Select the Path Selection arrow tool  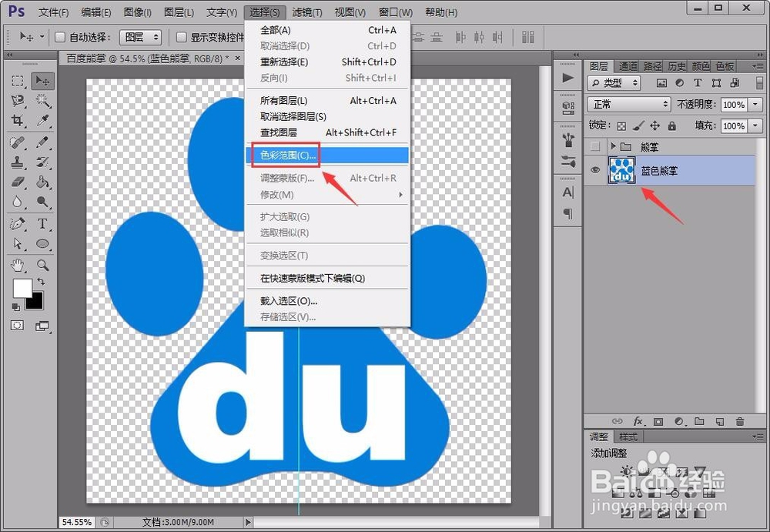click(18, 243)
